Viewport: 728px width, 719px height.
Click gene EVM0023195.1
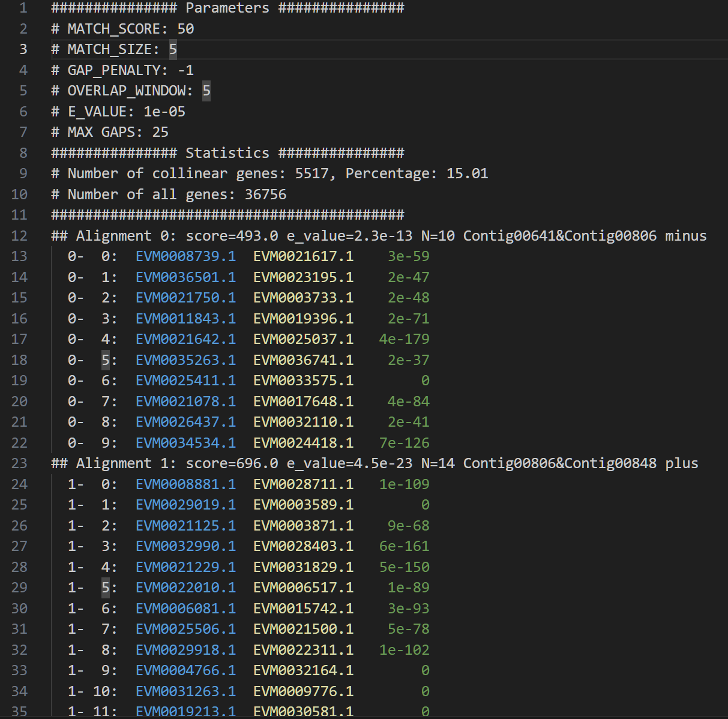pos(303,277)
